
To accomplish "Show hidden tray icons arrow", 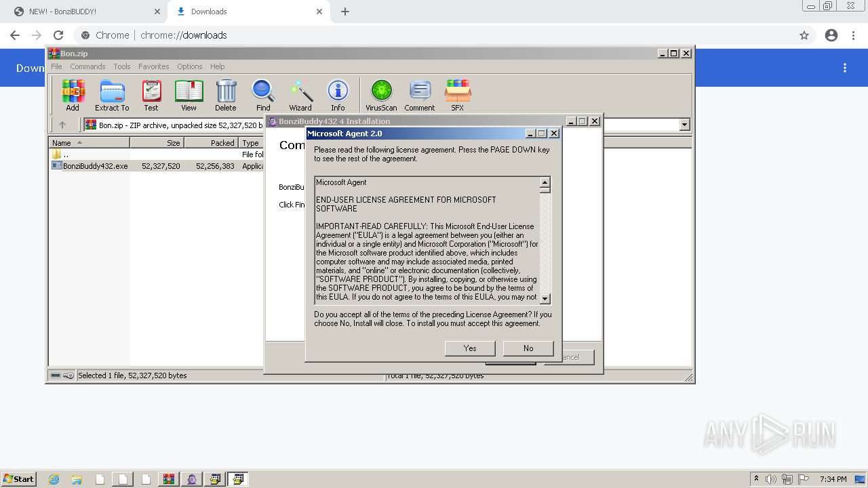I will pos(756,479).
